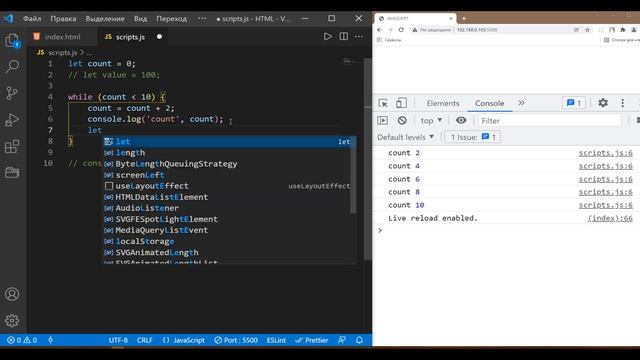The width and height of the screenshot is (640, 360).
Task: Click the autocomplete list scrollbar
Action: (353, 175)
